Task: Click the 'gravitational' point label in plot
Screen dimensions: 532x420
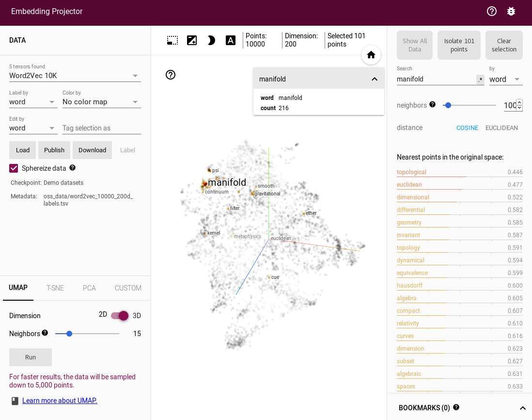Action: pyautogui.click(x=267, y=194)
